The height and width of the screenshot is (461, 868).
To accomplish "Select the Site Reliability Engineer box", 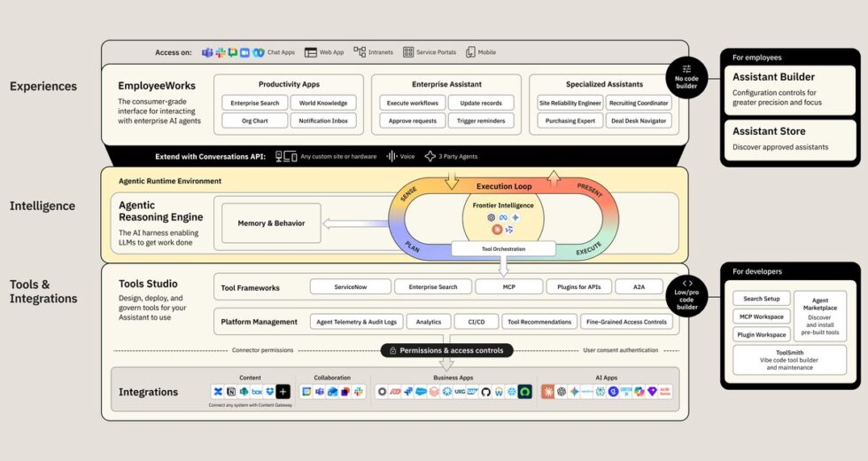I will (570, 103).
